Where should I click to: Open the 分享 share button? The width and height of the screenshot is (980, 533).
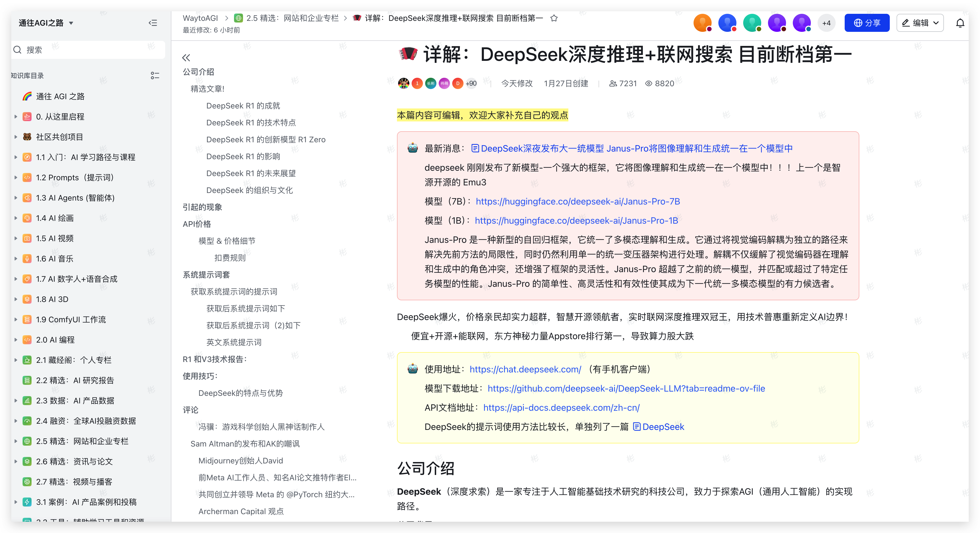click(x=867, y=23)
